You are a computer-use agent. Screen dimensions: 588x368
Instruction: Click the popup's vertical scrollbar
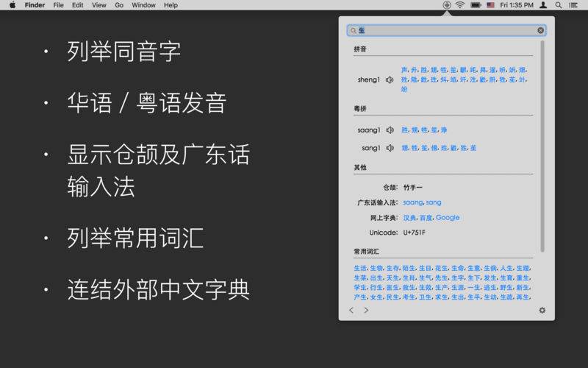point(542,146)
